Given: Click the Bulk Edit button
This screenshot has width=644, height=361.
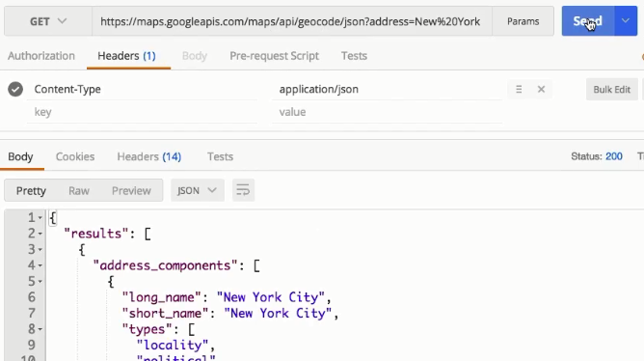Looking at the screenshot, I should (x=611, y=89).
